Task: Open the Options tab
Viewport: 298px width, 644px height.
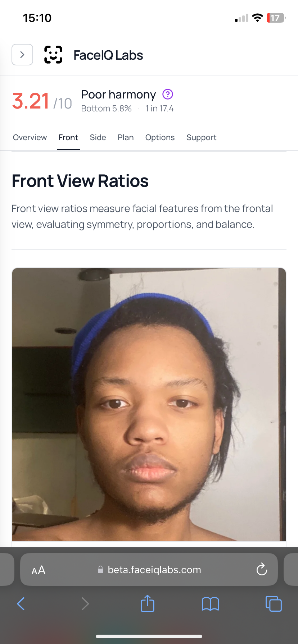Action: [160, 138]
